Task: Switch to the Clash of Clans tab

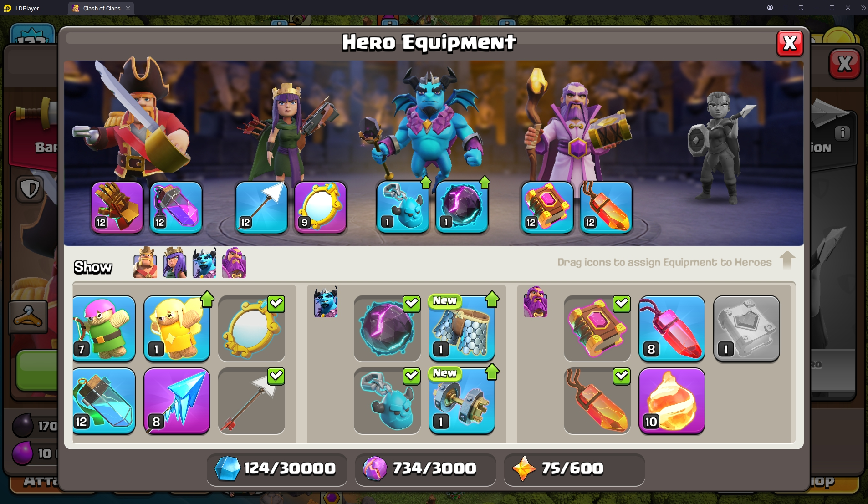Action: pyautogui.click(x=101, y=8)
